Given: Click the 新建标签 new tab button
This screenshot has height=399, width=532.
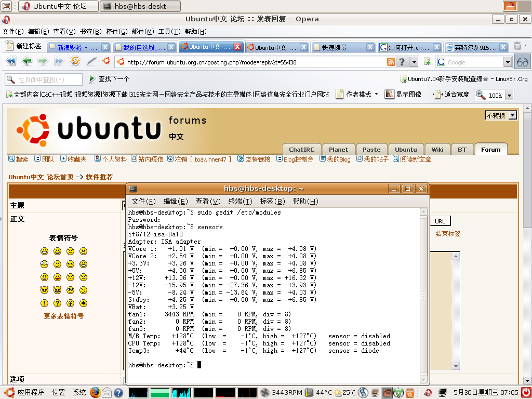Looking at the screenshot, I should [23, 46].
